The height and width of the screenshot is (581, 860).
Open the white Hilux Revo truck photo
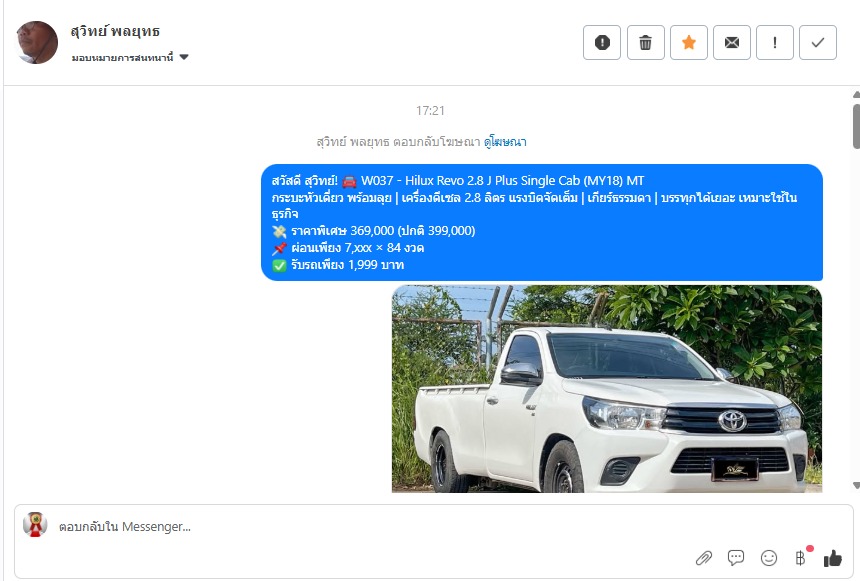point(607,388)
